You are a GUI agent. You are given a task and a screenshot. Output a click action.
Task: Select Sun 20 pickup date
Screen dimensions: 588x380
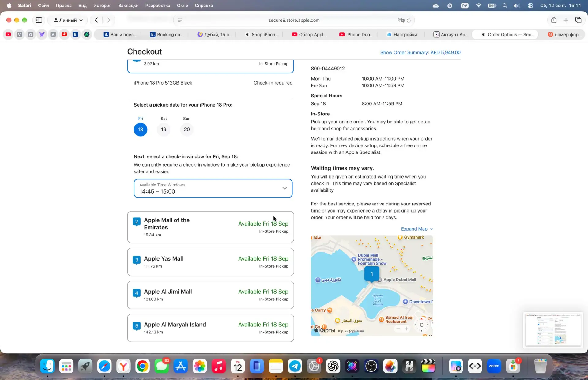(187, 130)
